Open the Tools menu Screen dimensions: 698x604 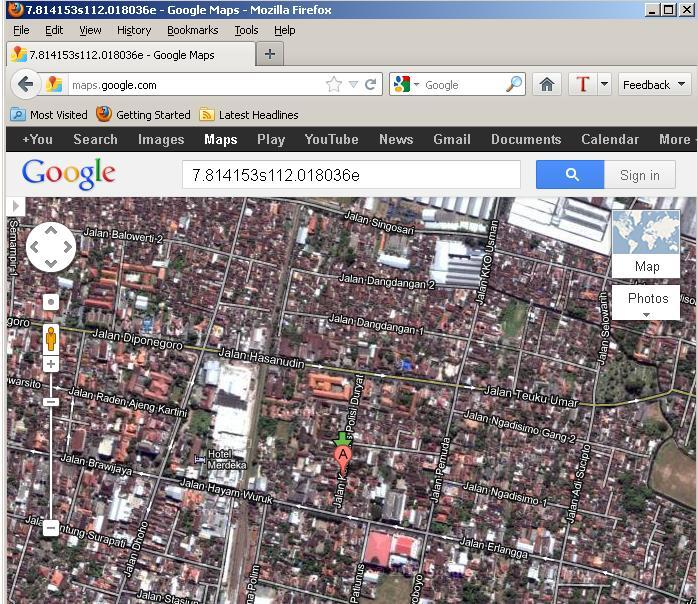coord(246,30)
